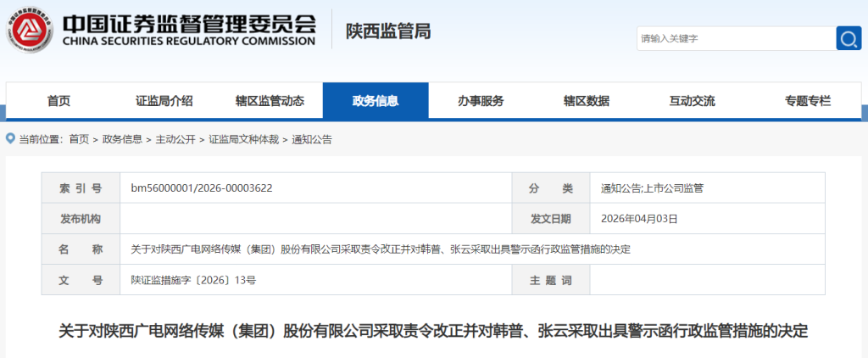Click 政务信息 in the breadcrumb
This screenshot has height=358, width=868.
pyautogui.click(x=122, y=139)
